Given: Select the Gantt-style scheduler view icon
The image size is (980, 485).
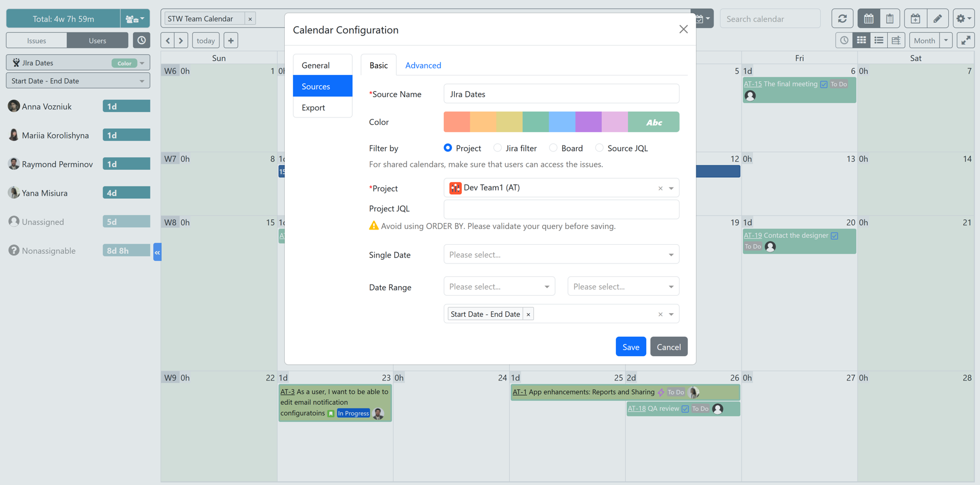Looking at the screenshot, I should pyautogui.click(x=896, y=40).
